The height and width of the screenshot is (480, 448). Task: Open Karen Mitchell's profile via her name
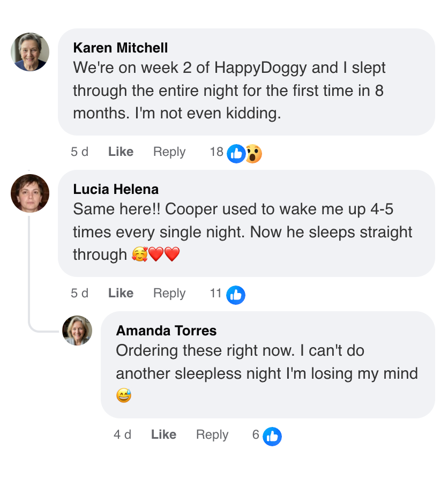(x=120, y=48)
